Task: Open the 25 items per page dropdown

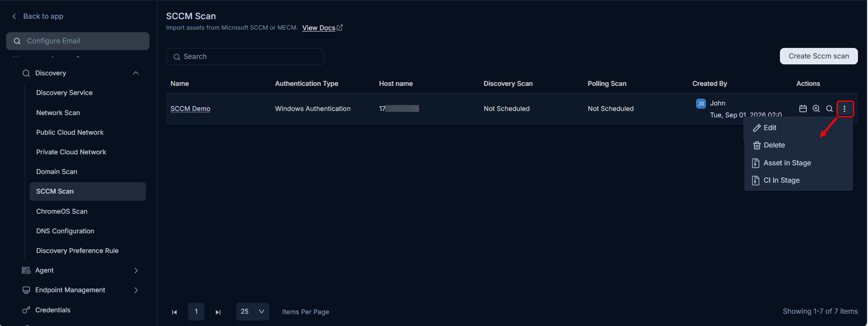Action: point(252,311)
